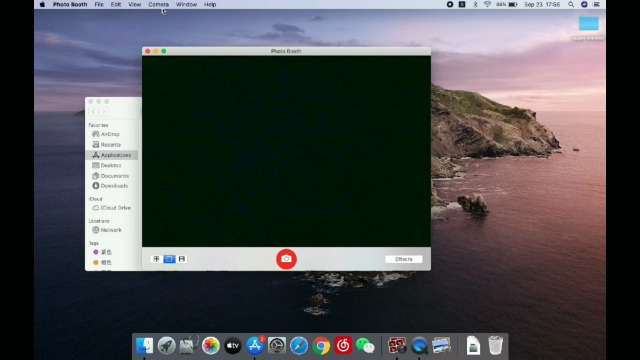Open Notification Center
The image size is (640, 360).
click(x=596, y=4)
